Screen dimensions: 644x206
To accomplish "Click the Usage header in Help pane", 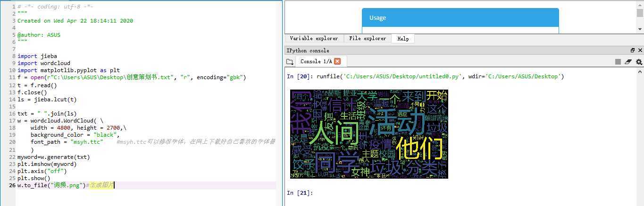I will 460,17.
